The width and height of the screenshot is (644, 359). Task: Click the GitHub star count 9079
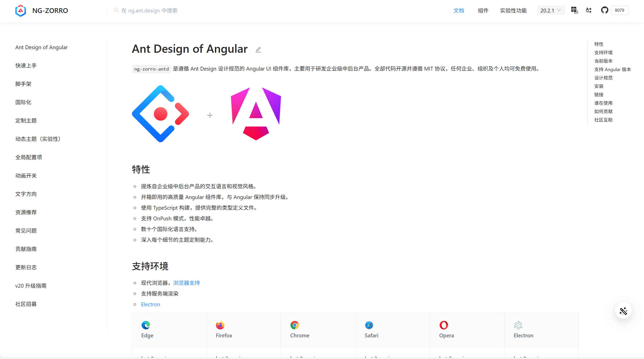(620, 10)
